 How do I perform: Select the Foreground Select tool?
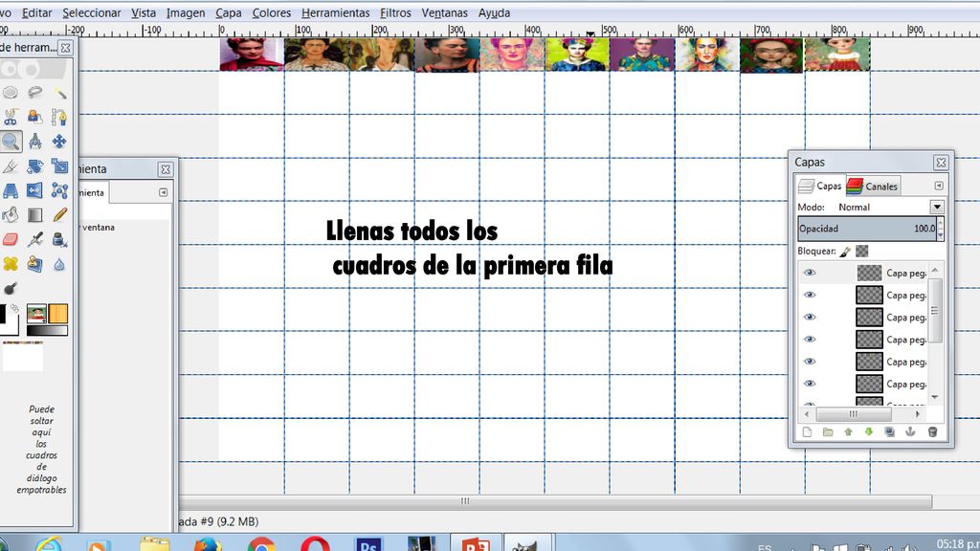tap(35, 118)
